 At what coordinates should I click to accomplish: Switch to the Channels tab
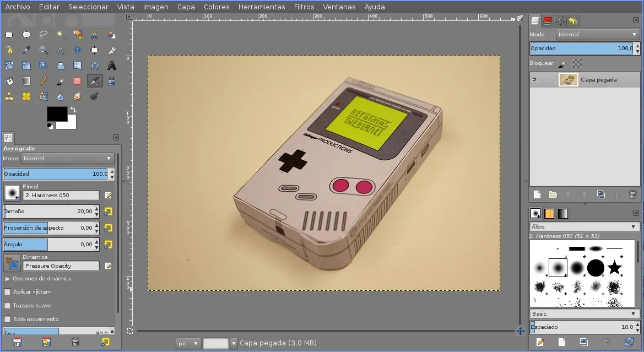[x=548, y=21]
